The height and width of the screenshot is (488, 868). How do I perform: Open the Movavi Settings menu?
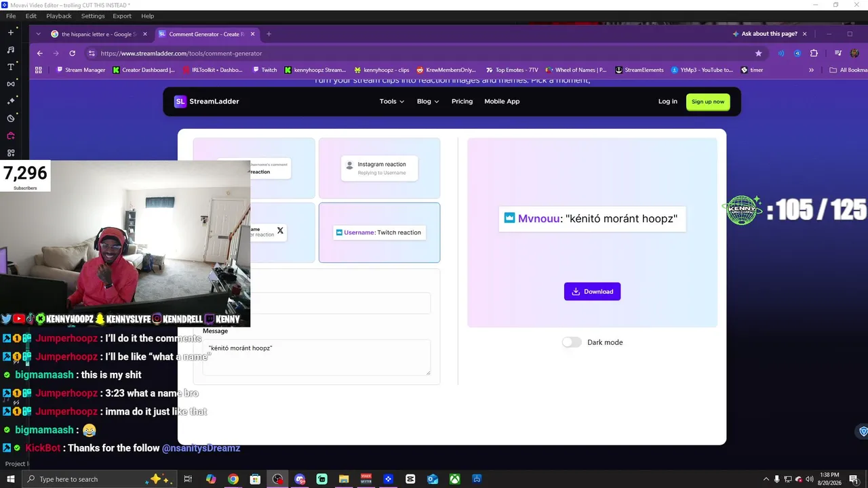93,16
